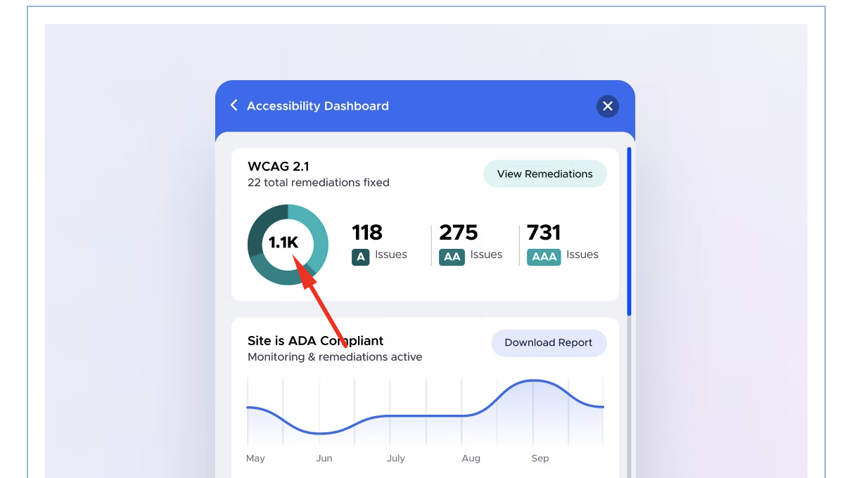Select the May label on chart axis

point(255,458)
